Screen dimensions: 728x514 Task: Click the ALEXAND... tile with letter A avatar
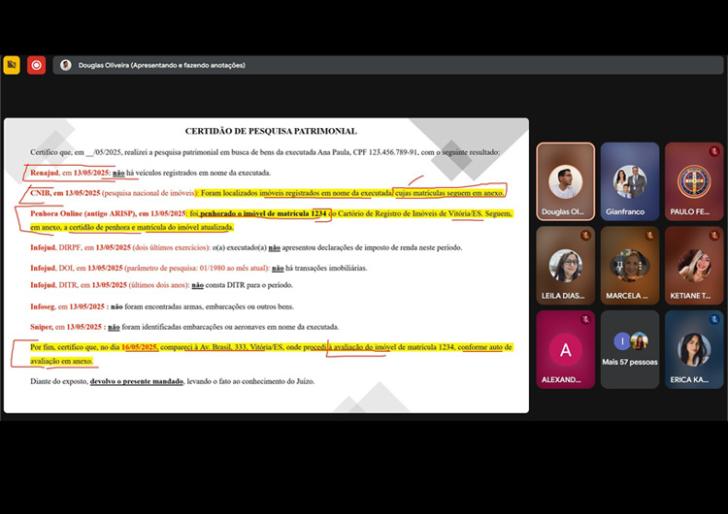tap(565, 349)
